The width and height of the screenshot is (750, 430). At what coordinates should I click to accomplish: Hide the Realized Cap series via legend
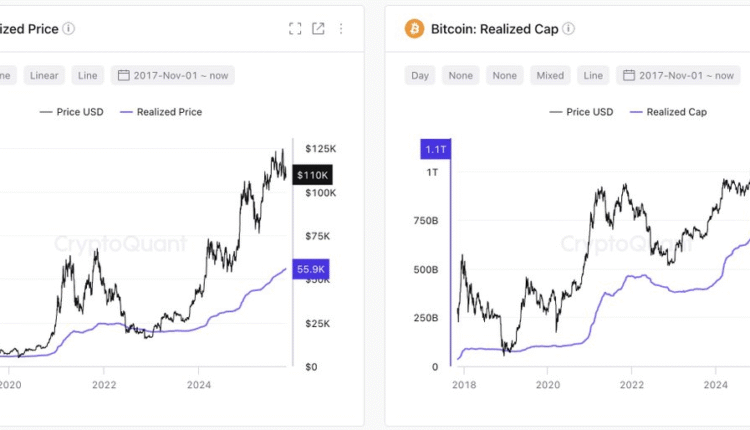coord(669,112)
